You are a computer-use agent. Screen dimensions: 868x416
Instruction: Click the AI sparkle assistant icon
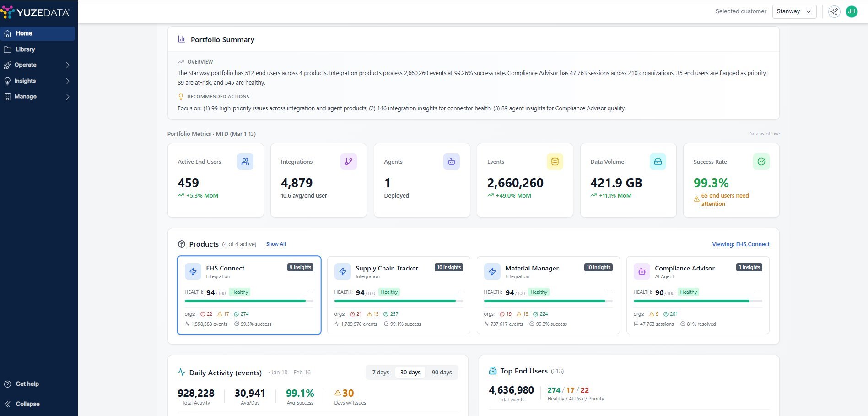pos(834,12)
